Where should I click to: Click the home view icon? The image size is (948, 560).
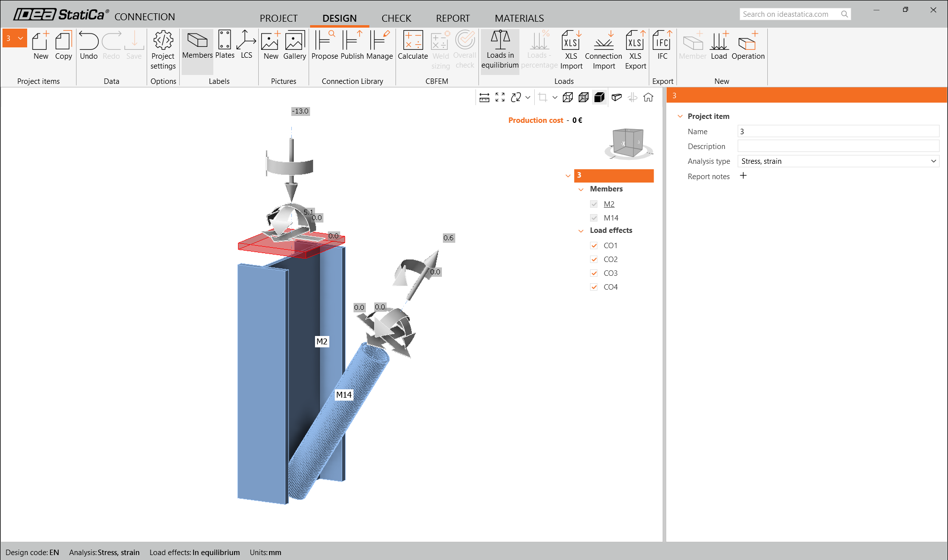(x=648, y=97)
